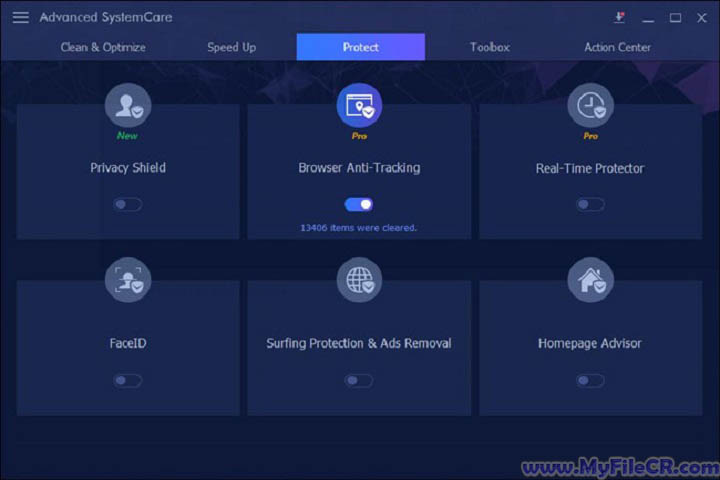Click the update download arrow icon

point(619,17)
